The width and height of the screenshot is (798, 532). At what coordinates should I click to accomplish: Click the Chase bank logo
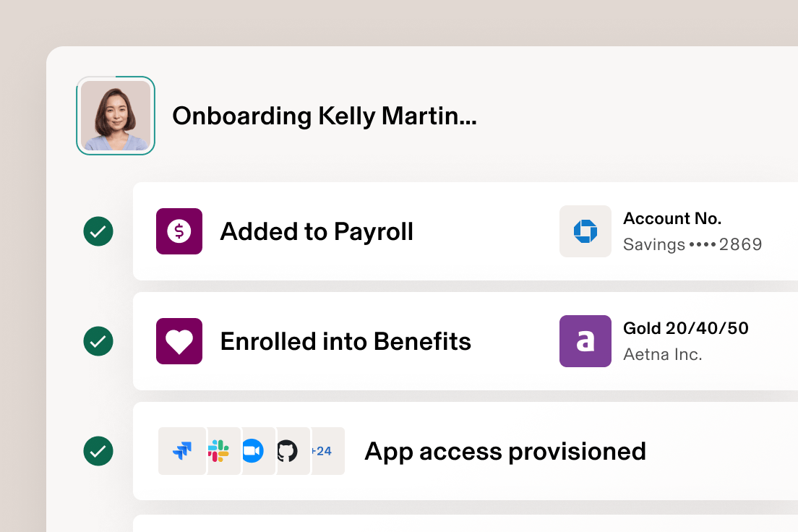pos(585,231)
